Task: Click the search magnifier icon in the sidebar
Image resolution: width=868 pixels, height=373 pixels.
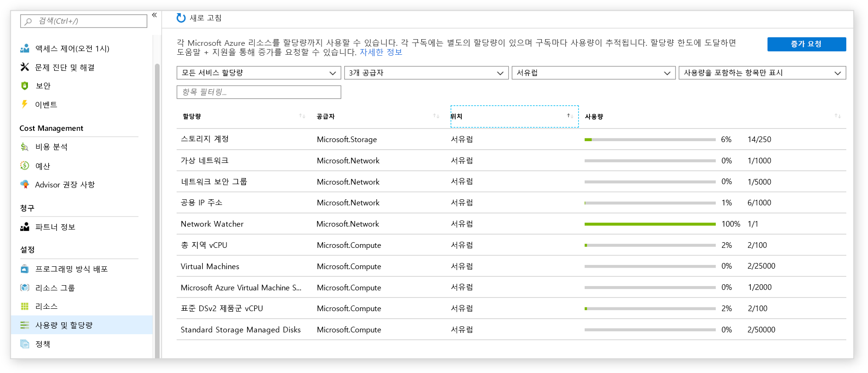Action: click(x=28, y=21)
